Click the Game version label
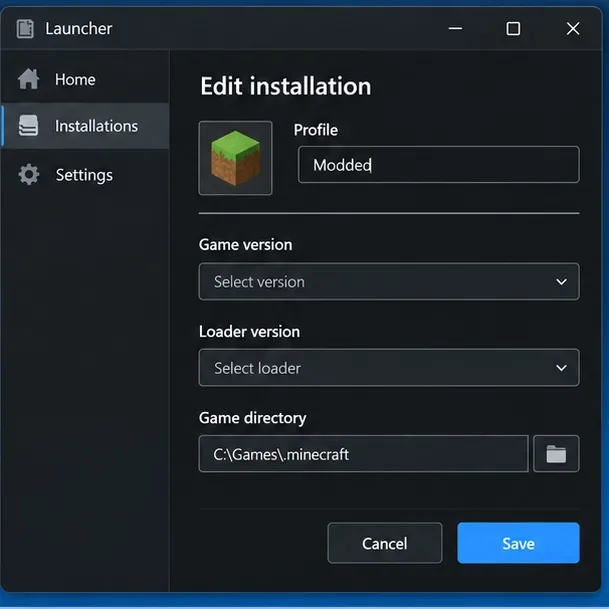Image resolution: width=609 pixels, height=609 pixels. [x=245, y=245]
